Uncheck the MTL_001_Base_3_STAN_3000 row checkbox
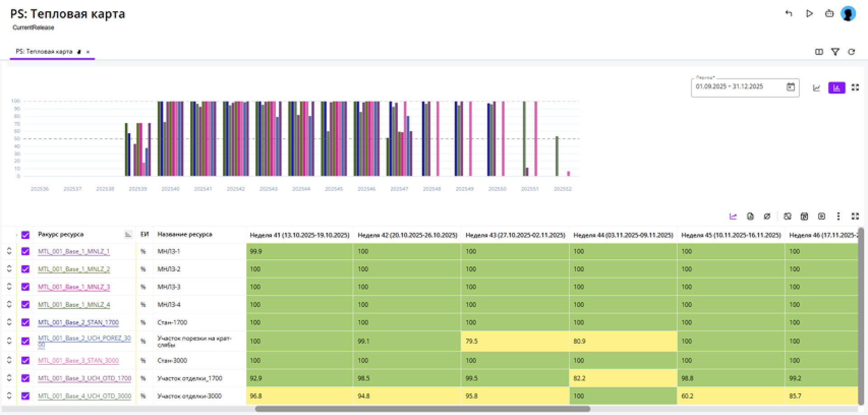868x415 pixels. (25, 360)
